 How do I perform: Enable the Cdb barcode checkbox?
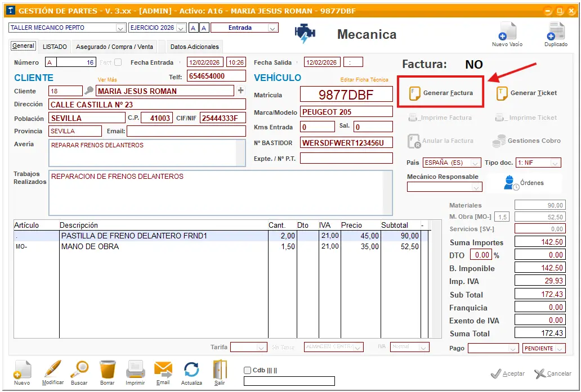point(248,370)
